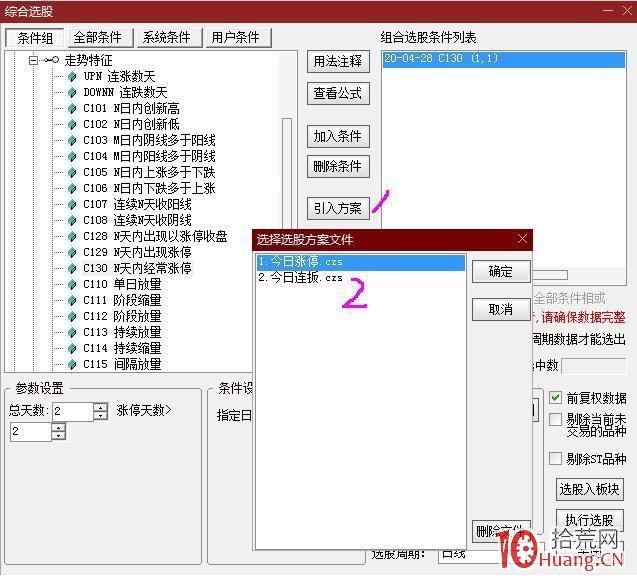Click the icon beside C128 N天内出现以涨停收盘

(72, 236)
